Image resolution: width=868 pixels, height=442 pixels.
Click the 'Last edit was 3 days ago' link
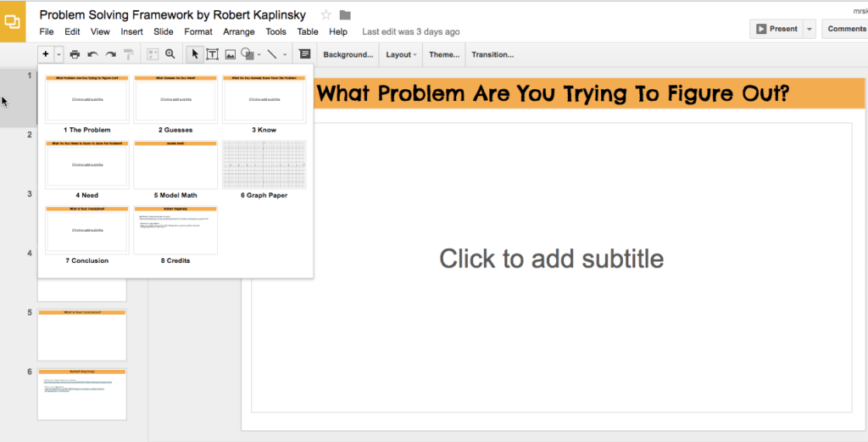[x=411, y=31]
